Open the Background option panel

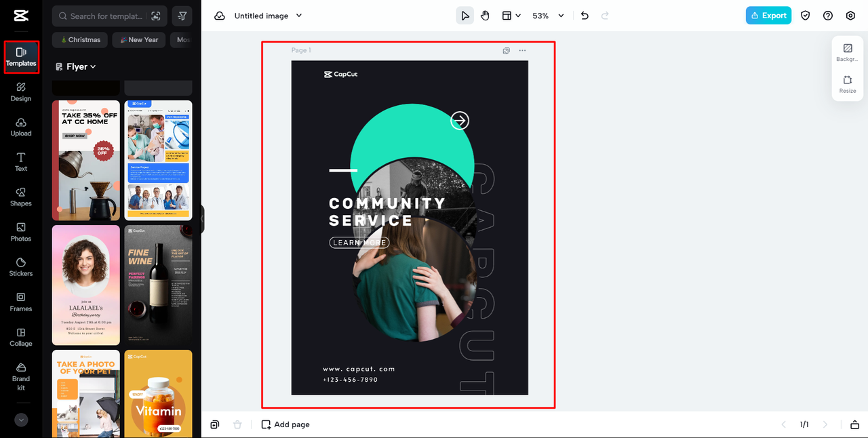(848, 53)
